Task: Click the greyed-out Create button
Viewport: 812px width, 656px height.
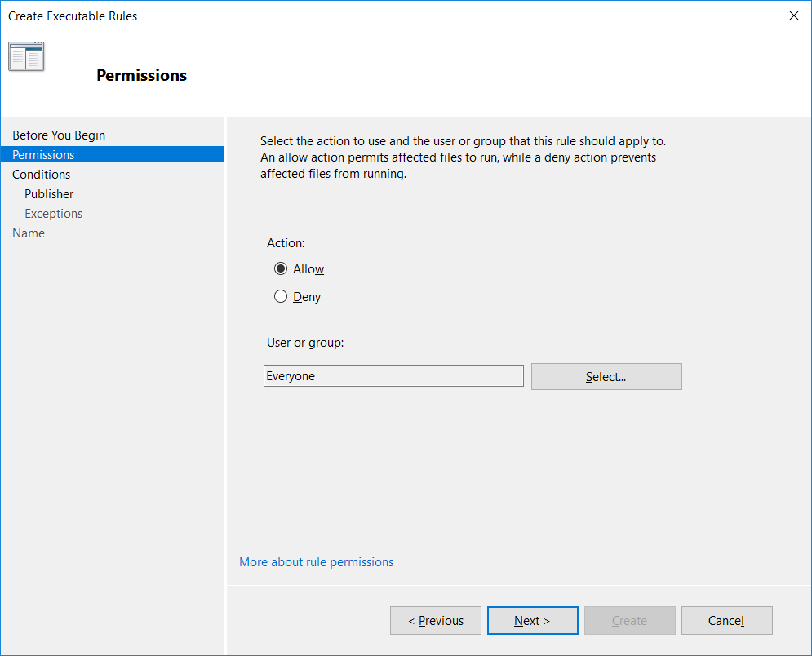Action: tap(630, 620)
